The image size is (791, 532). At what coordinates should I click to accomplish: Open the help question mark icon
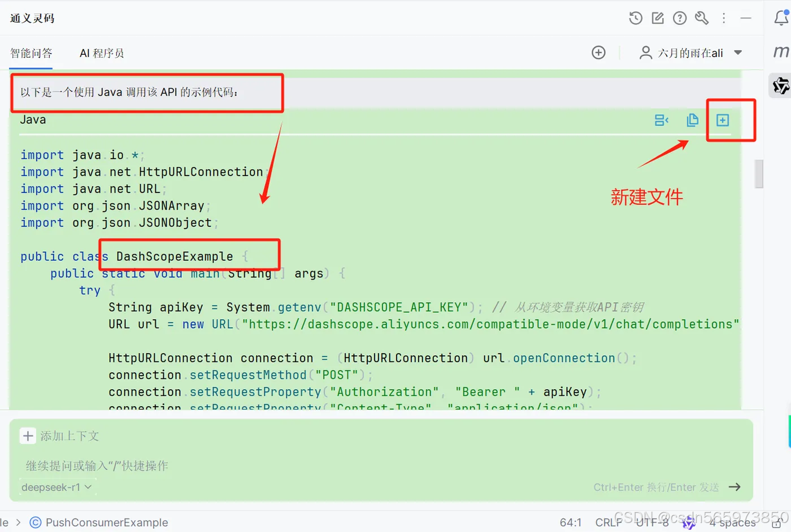pyautogui.click(x=680, y=18)
